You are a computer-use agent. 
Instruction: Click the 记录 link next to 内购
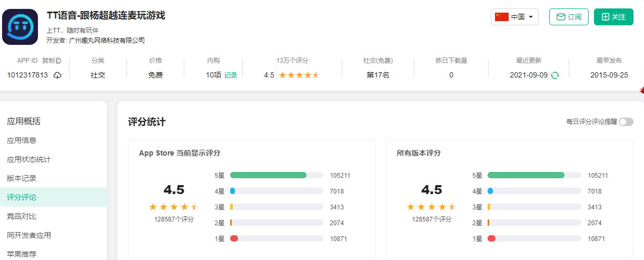pyautogui.click(x=231, y=75)
